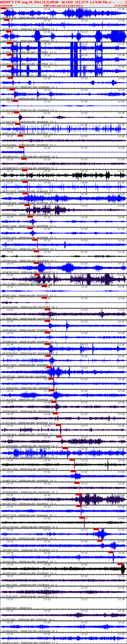
Task: Select the UW DY2 EHZ station label
Action: [x=29, y=191]
